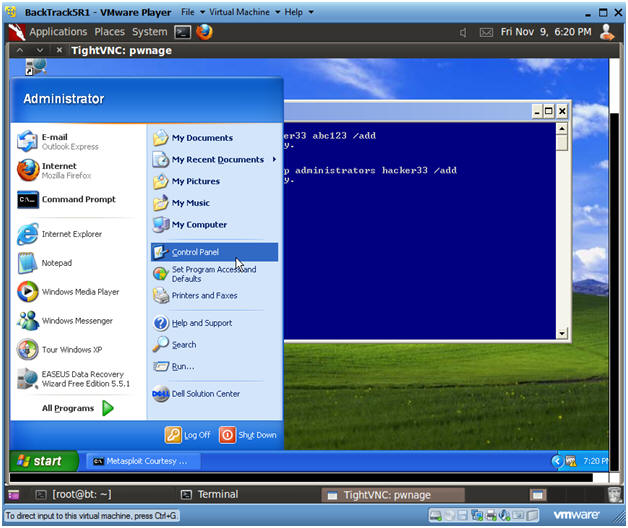Open VMware Player File dropdown
The image size is (628, 528).
[193, 12]
